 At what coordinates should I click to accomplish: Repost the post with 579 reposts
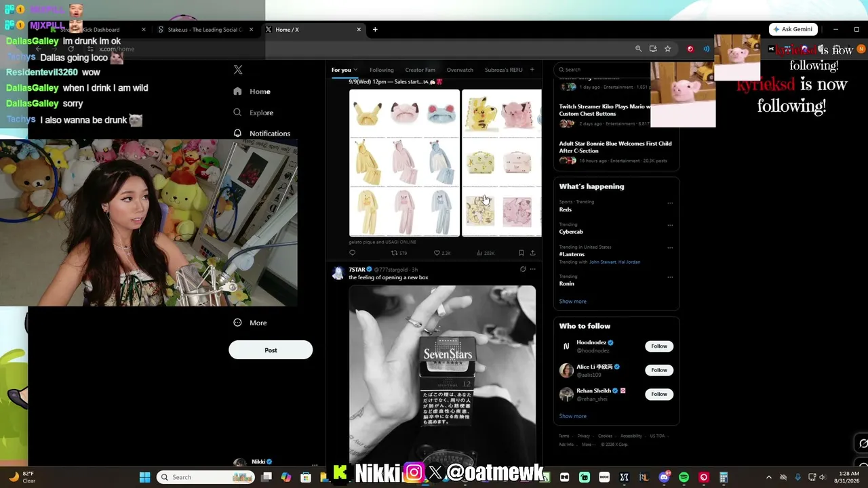(399, 253)
